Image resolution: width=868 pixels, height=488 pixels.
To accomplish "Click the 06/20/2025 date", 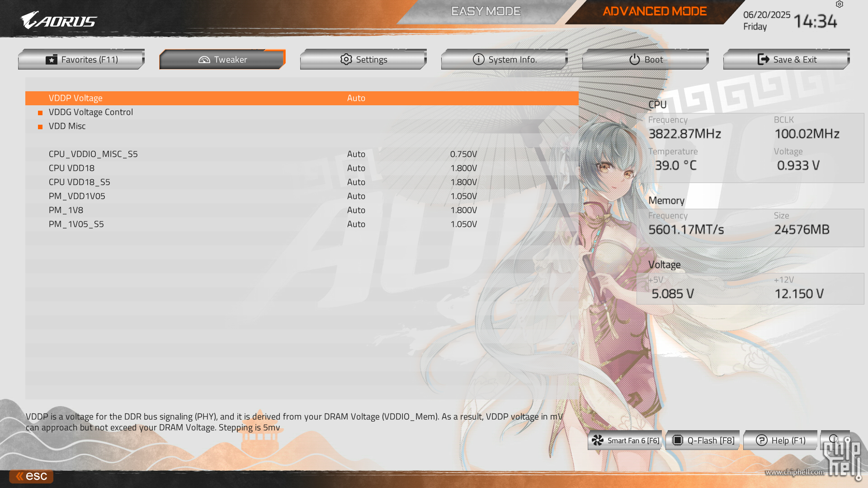I will click(767, 15).
